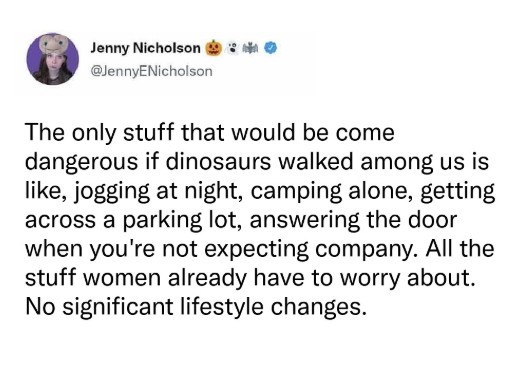Click the word "dangerous" in the tweet
This screenshot has height=368, width=522.
tap(82, 163)
